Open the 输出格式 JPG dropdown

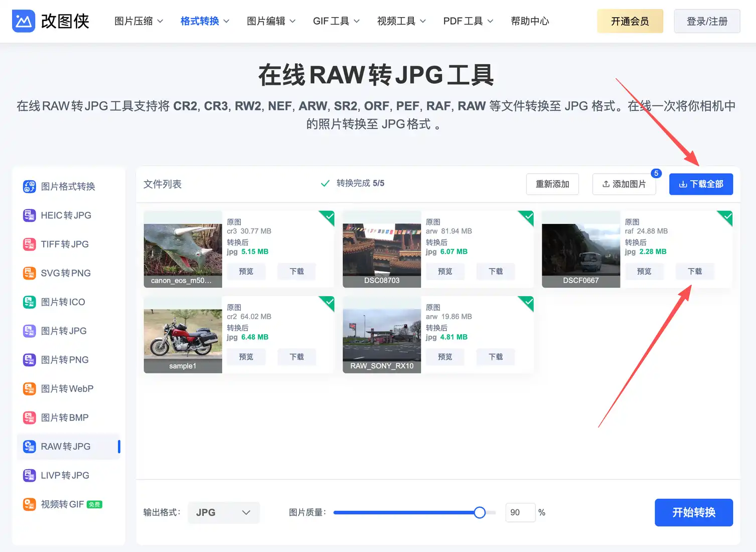click(223, 512)
